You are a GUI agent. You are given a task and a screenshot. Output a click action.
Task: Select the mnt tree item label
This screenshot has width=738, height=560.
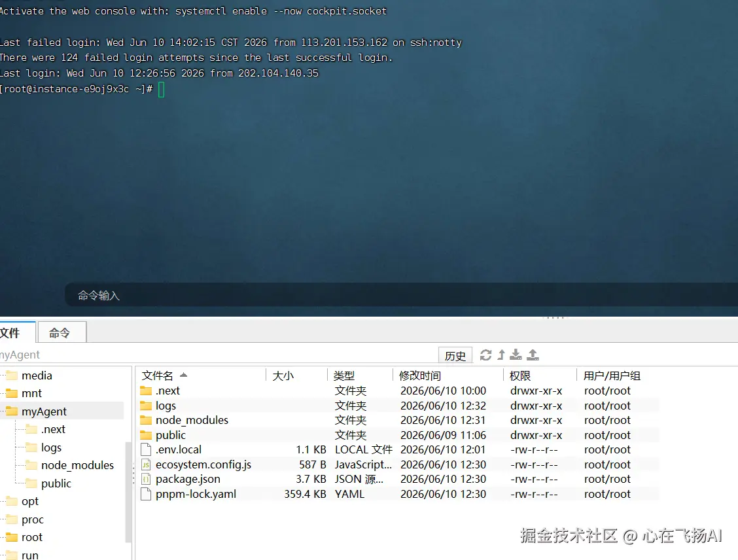click(x=31, y=393)
